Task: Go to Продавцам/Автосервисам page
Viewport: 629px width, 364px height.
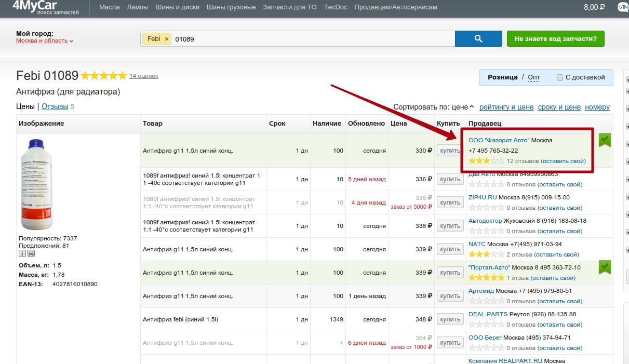Action: (x=396, y=7)
